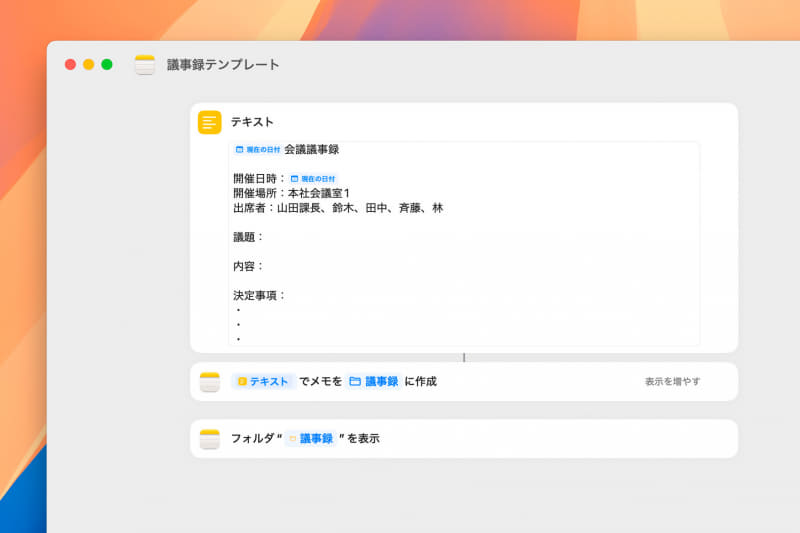Click the 開催日時： label
The image size is (800, 533).
(260, 179)
